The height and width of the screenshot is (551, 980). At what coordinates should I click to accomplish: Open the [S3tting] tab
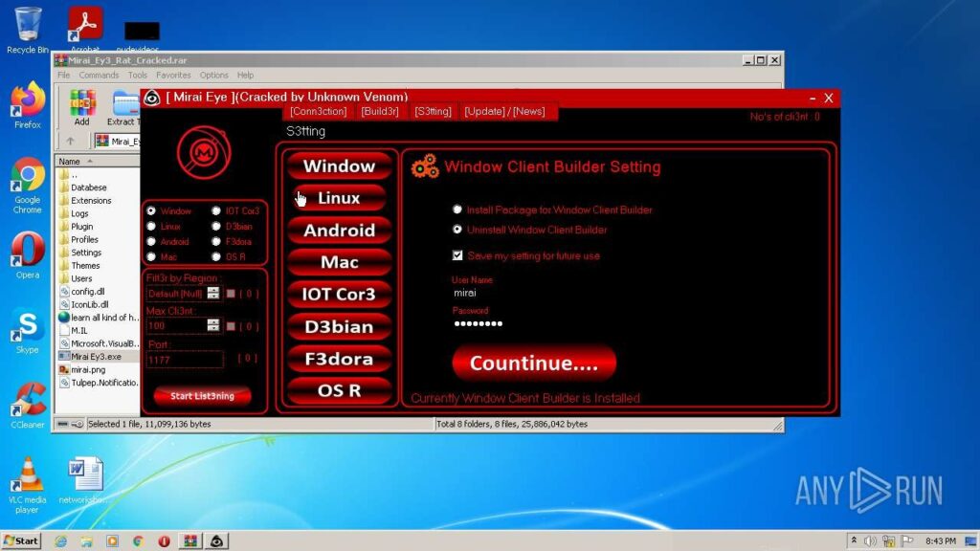[434, 111]
